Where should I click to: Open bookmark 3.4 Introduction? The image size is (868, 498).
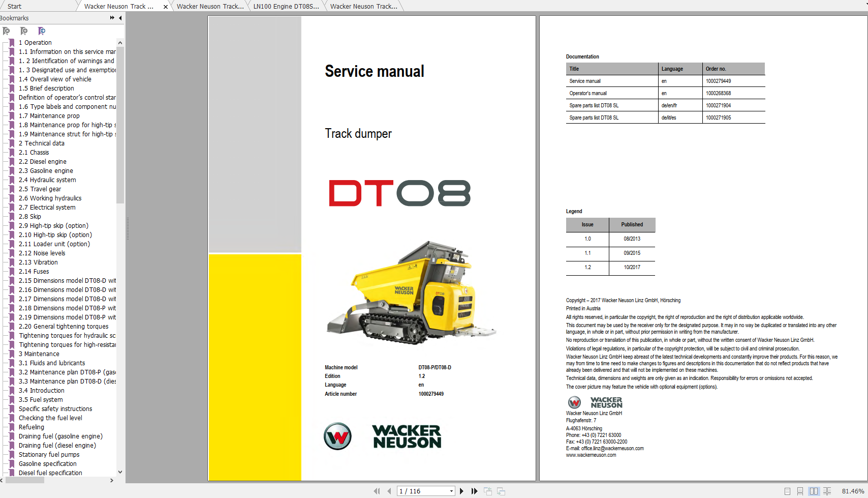click(42, 391)
